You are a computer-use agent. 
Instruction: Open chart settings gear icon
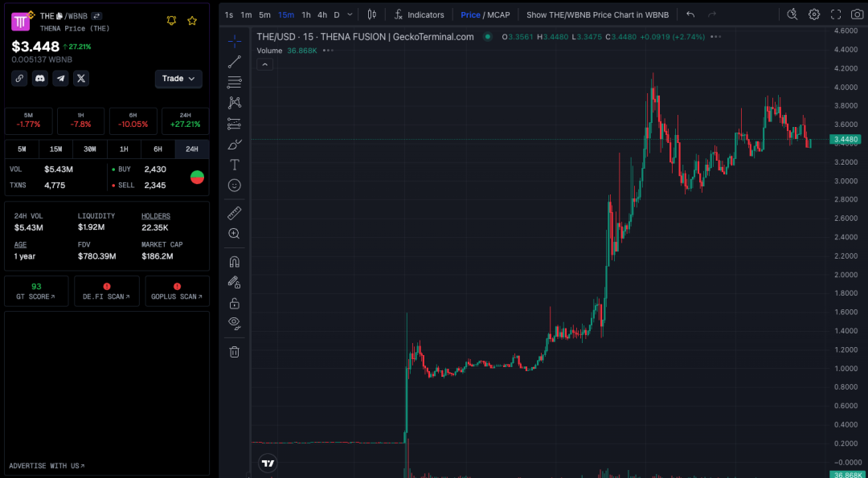[814, 14]
